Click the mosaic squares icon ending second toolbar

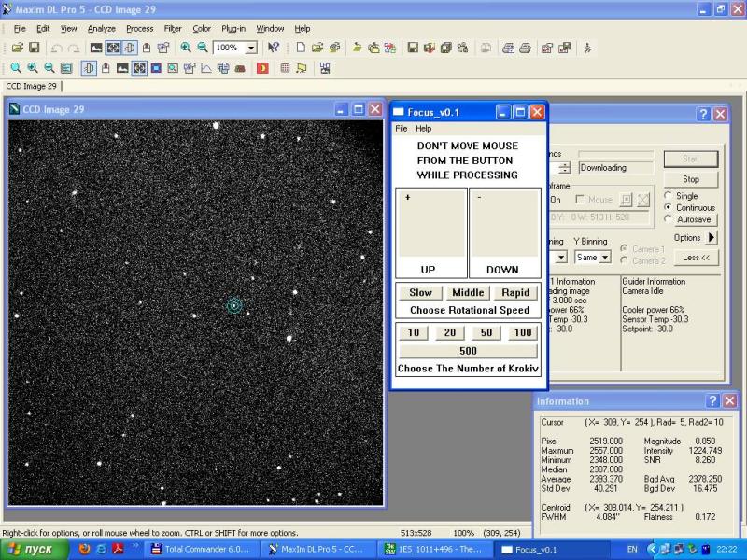(325, 68)
